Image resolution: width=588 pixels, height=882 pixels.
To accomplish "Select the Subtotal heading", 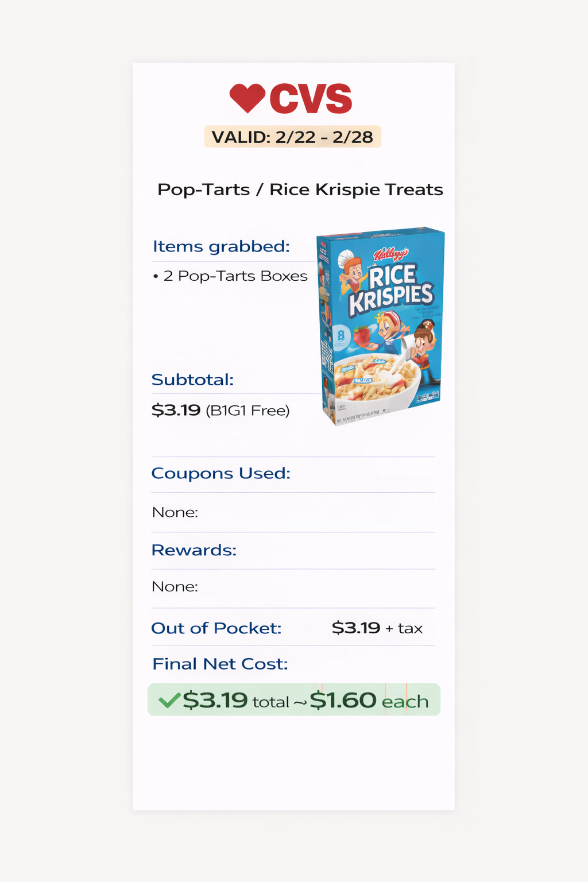I will (x=192, y=380).
